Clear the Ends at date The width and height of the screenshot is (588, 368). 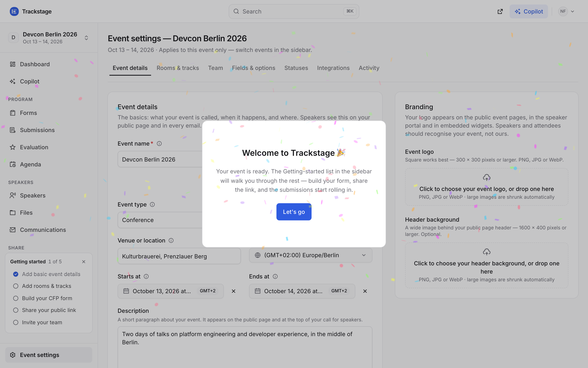(365, 291)
